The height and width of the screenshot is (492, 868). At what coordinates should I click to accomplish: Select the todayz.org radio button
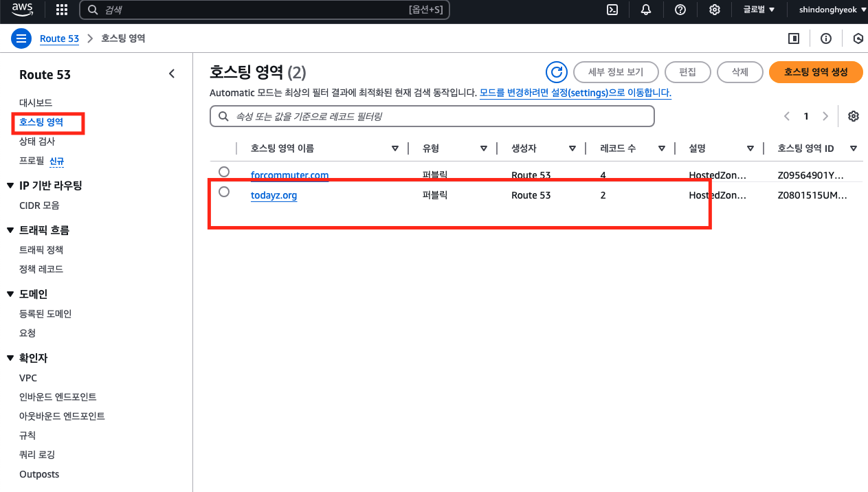coord(224,192)
